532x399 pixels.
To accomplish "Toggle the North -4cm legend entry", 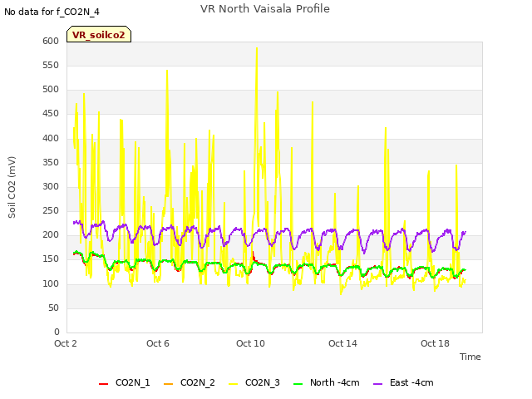I will [326, 382].
